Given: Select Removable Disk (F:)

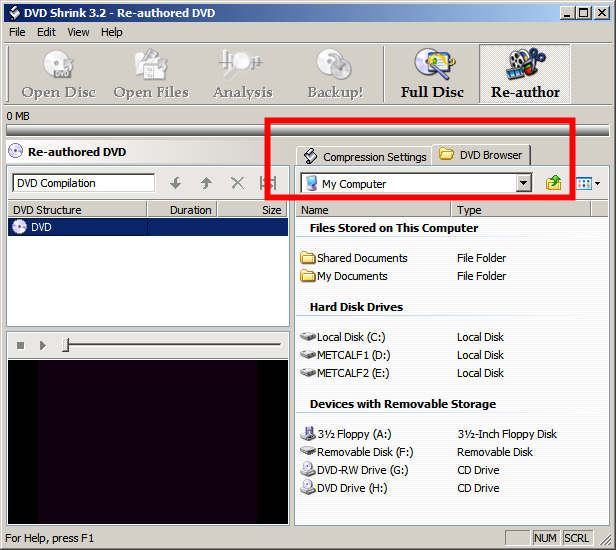Looking at the screenshot, I should tap(357, 452).
